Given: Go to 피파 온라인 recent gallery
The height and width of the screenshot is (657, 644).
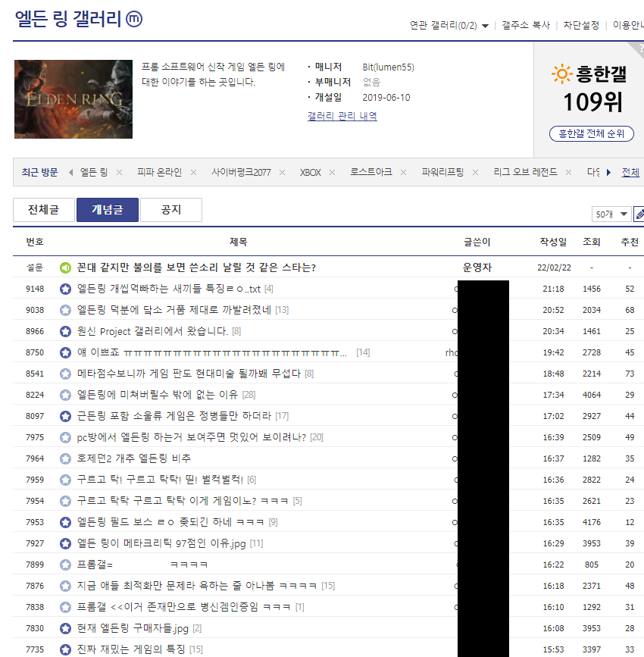Looking at the screenshot, I should [160, 172].
